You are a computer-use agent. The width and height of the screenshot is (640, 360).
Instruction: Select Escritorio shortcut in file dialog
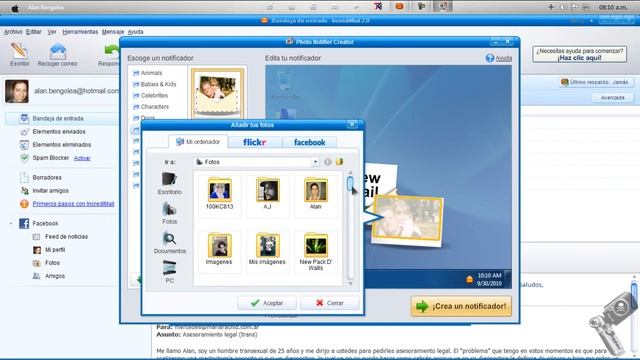pos(169,183)
